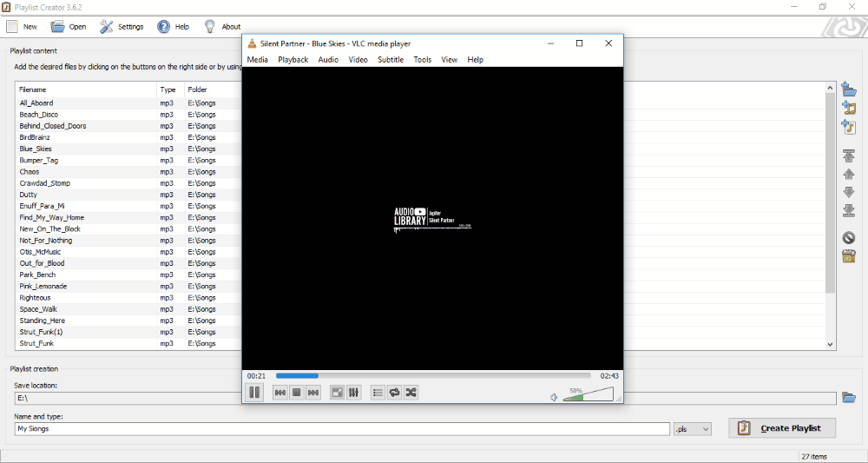This screenshot has width=868, height=463.
Task: Click the elapsed time 00:21 label
Action: [x=256, y=375]
